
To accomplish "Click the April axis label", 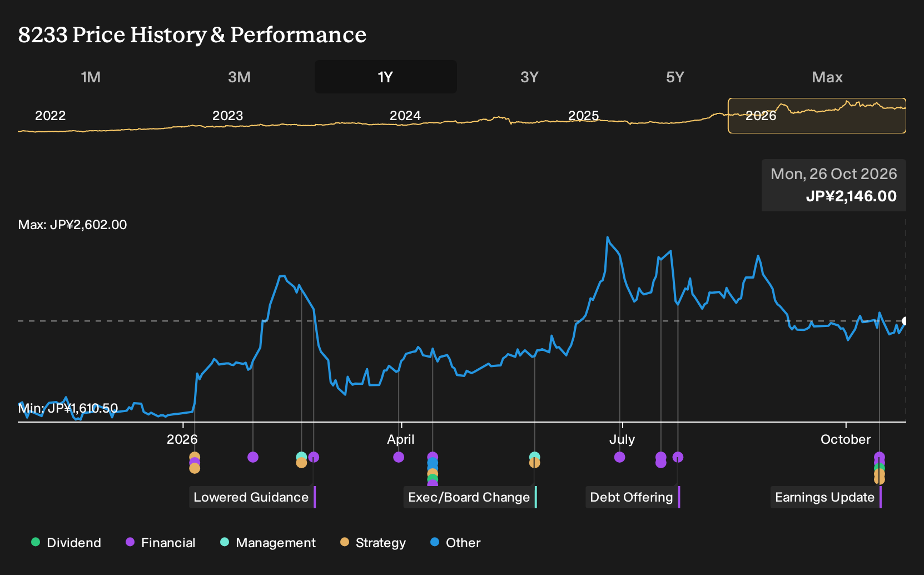I will 401,439.
